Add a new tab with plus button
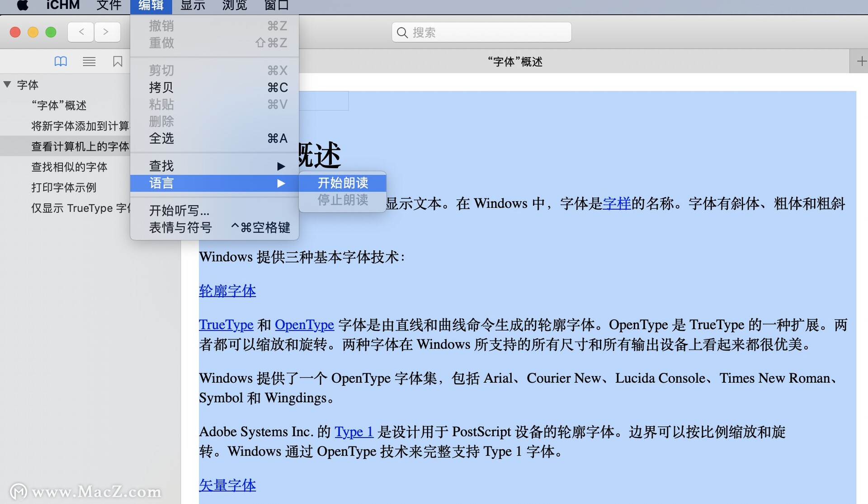Viewport: 868px width, 504px height. (x=861, y=61)
